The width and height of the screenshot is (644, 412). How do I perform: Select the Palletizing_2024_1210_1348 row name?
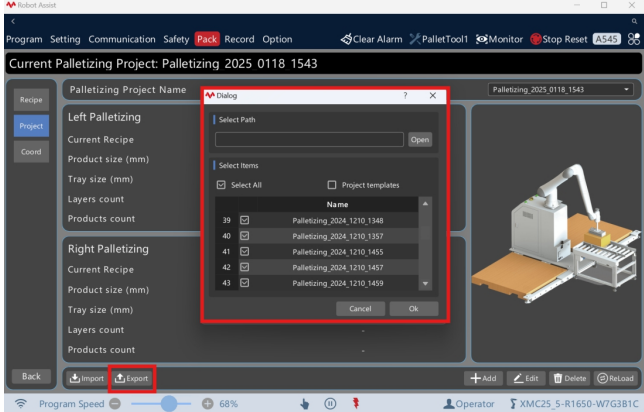338,221
